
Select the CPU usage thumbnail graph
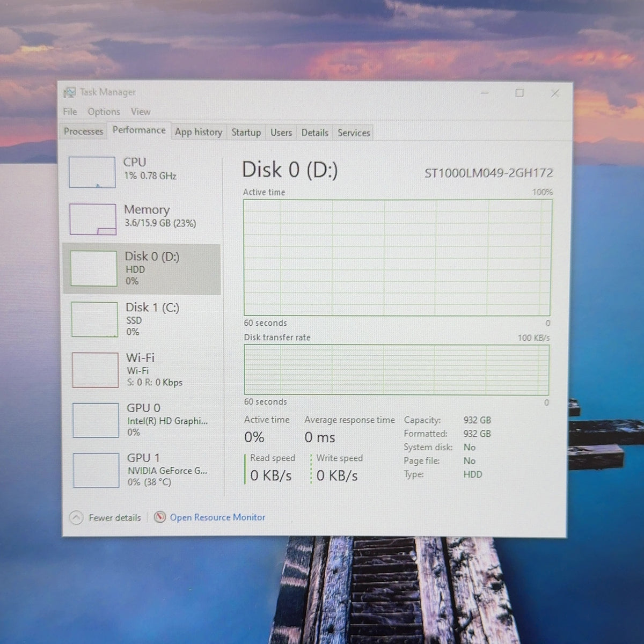(92, 172)
